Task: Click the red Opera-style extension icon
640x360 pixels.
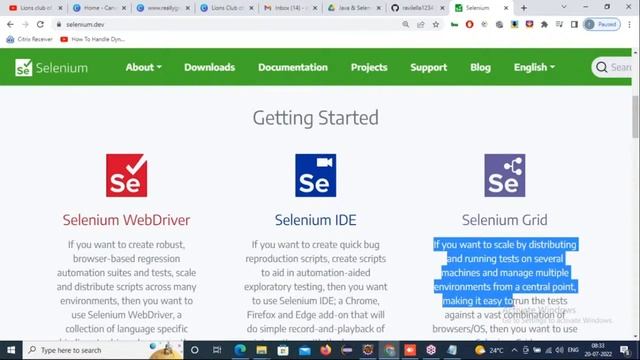Action: click(469, 24)
